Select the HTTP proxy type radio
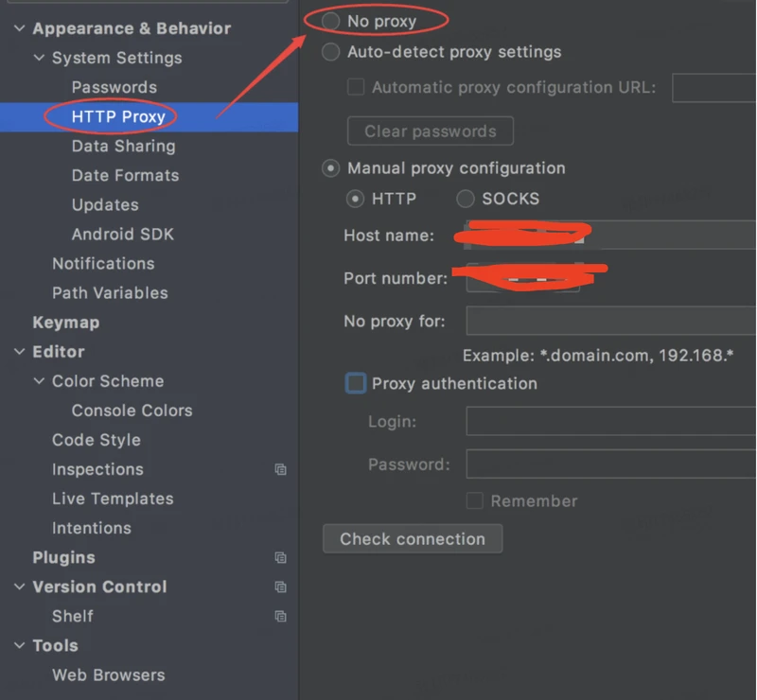 click(x=356, y=199)
